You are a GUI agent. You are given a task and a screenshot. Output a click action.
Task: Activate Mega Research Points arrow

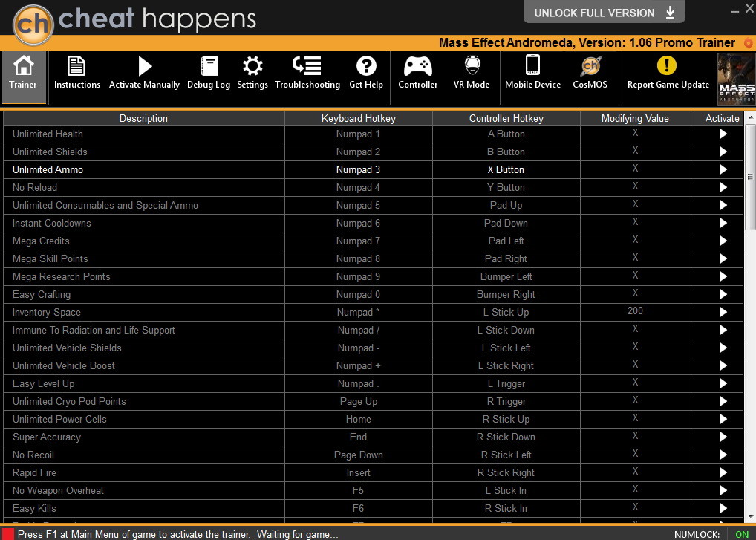pos(723,277)
